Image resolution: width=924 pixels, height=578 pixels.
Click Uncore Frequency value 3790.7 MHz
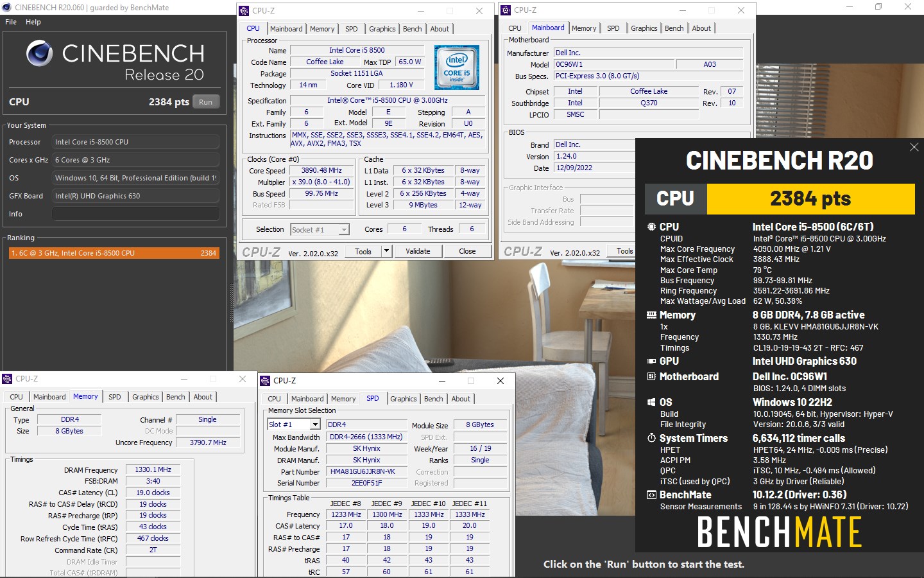click(x=208, y=442)
